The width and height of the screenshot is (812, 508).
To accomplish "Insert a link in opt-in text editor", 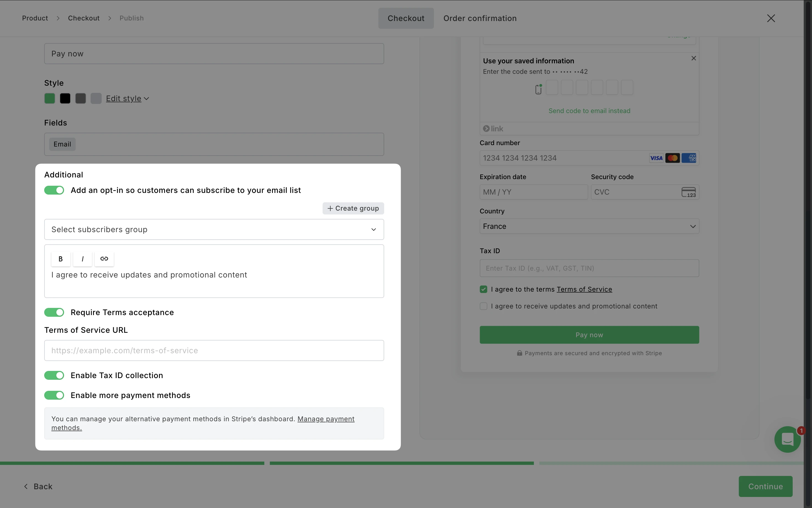I will click(x=104, y=259).
